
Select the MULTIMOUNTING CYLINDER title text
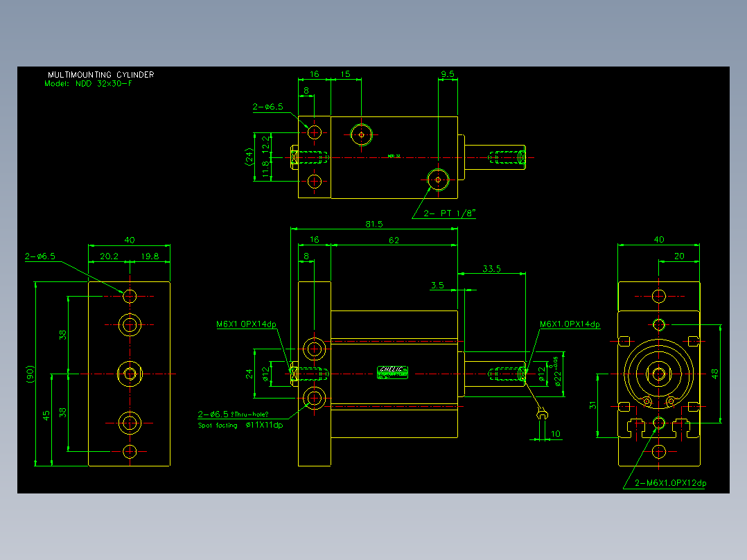coord(101,75)
